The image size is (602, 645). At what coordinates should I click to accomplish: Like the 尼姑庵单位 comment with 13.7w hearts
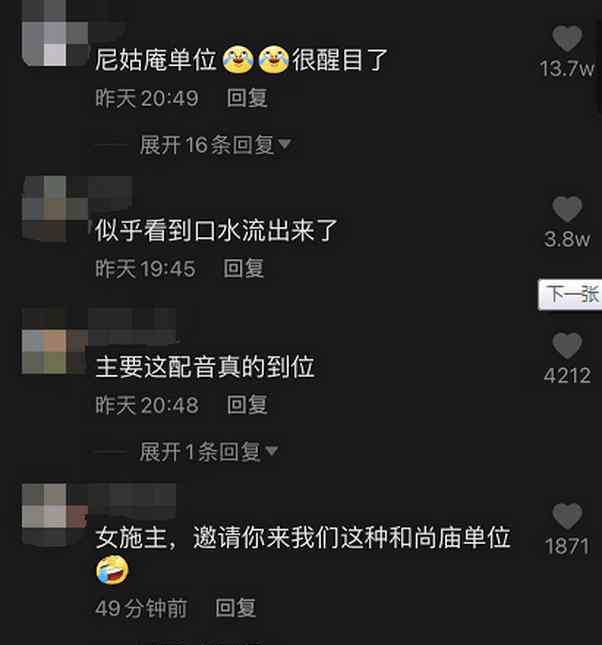[567, 38]
